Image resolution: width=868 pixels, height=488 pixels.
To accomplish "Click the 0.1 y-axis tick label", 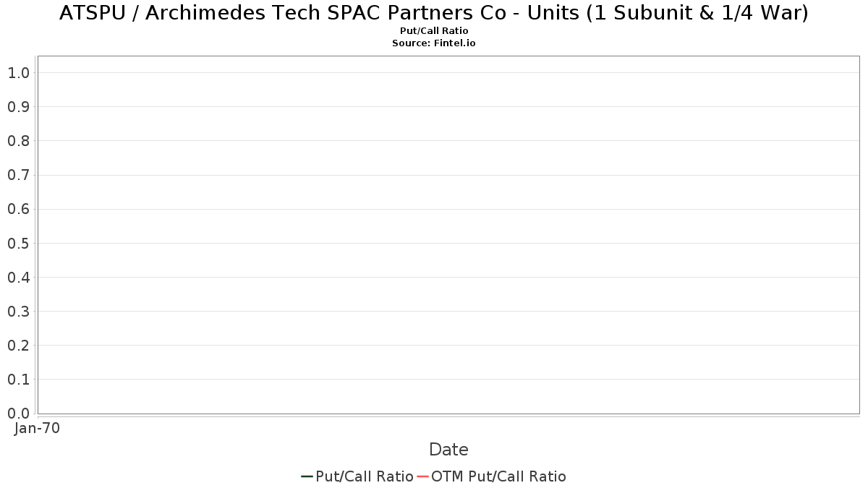I will [x=18, y=380].
